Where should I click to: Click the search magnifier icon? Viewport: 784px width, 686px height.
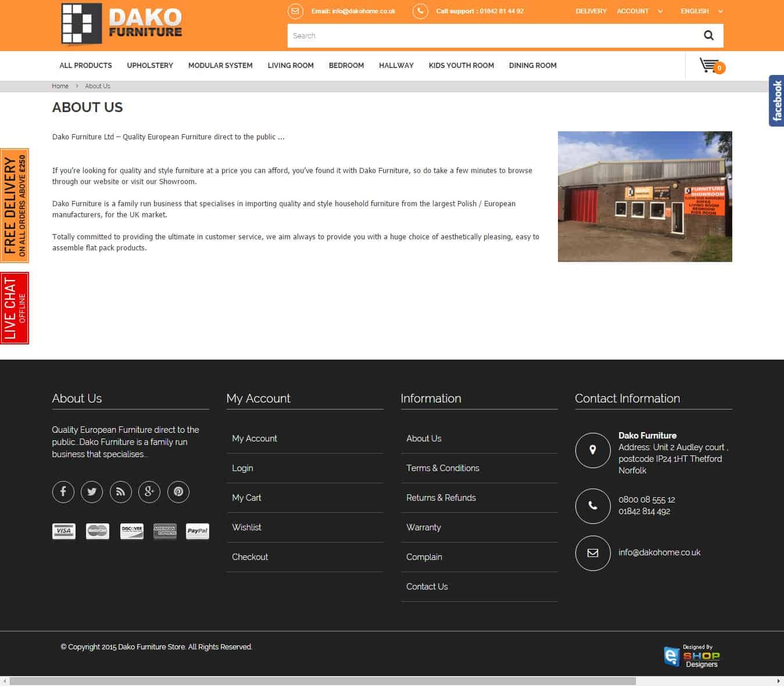click(708, 35)
